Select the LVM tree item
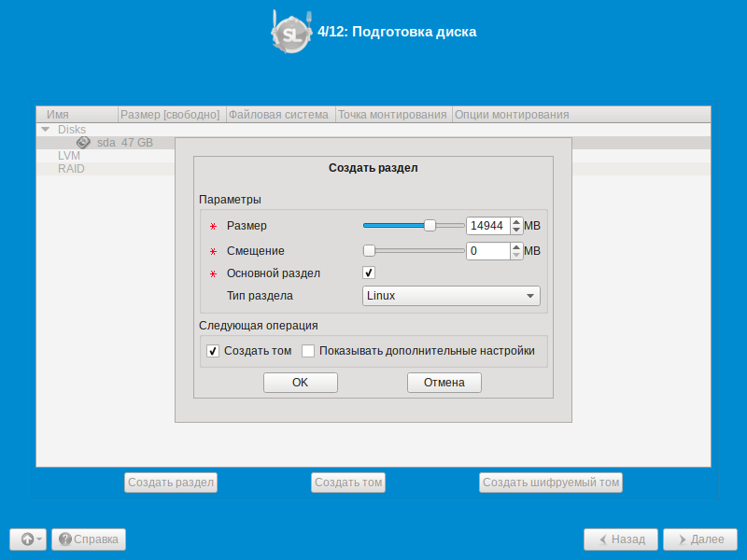Image resolution: width=747 pixels, height=560 pixels. (69, 156)
